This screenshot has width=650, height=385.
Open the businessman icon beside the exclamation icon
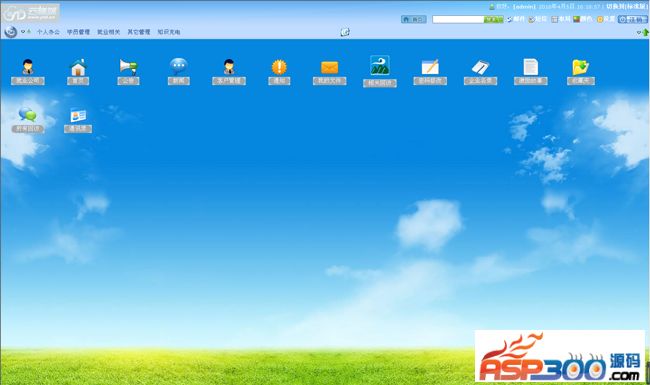pos(229,67)
